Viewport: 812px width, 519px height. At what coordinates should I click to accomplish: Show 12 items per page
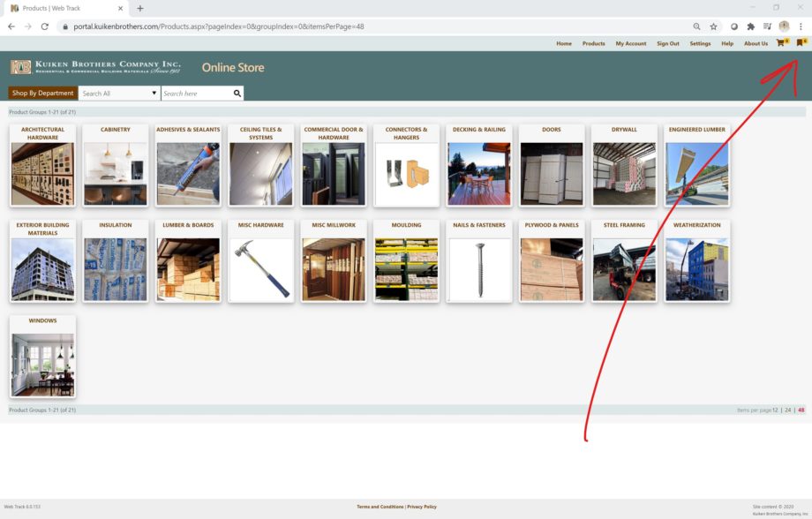click(775, 410)
